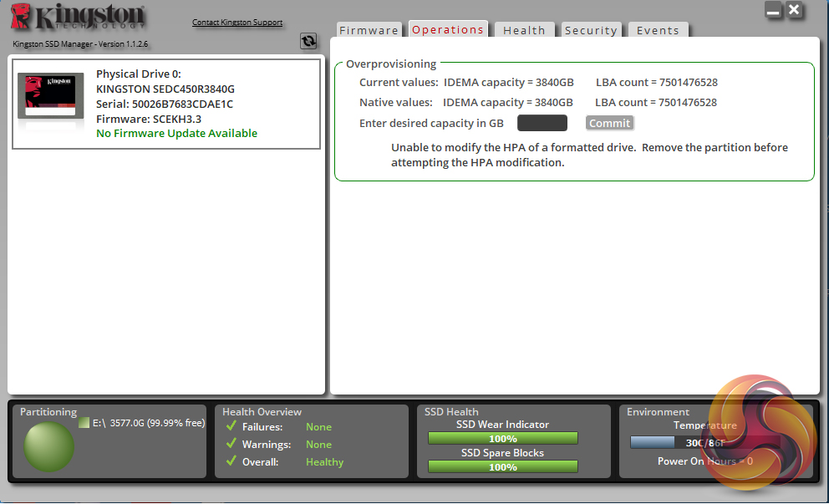The image size is (829, 504).
Task: Switch to the Firmware tab
Action: (369, 30)
